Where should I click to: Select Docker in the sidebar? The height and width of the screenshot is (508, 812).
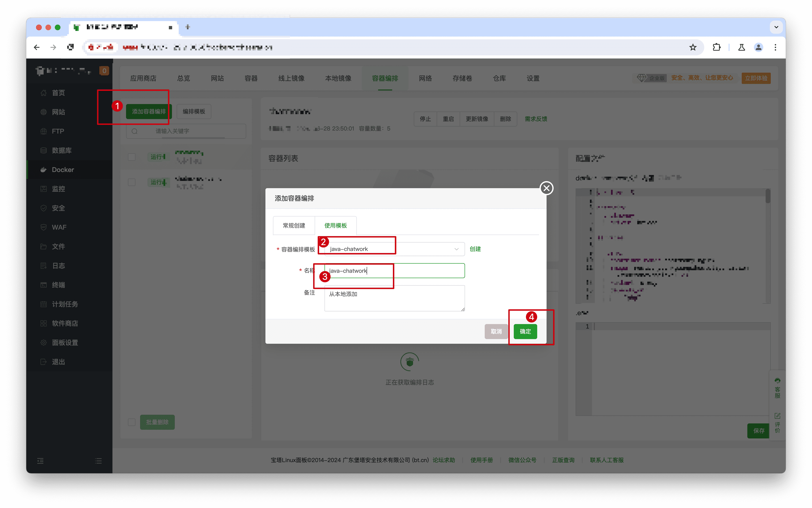(x=70, y=170)
